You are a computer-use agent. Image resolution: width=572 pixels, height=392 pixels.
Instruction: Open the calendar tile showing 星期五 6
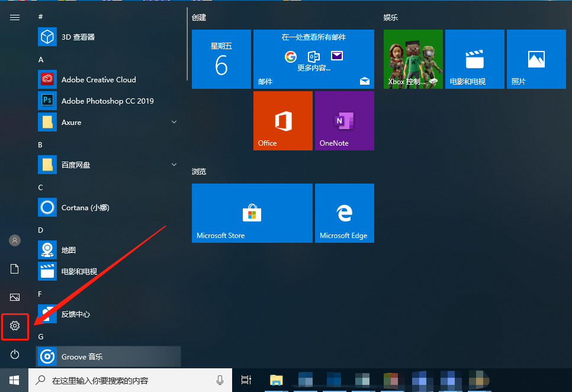221,59
